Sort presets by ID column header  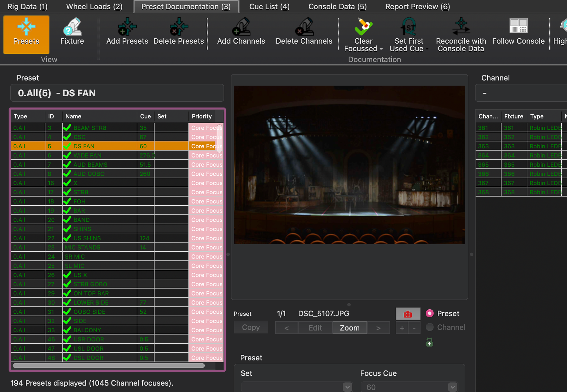(53, 116)
